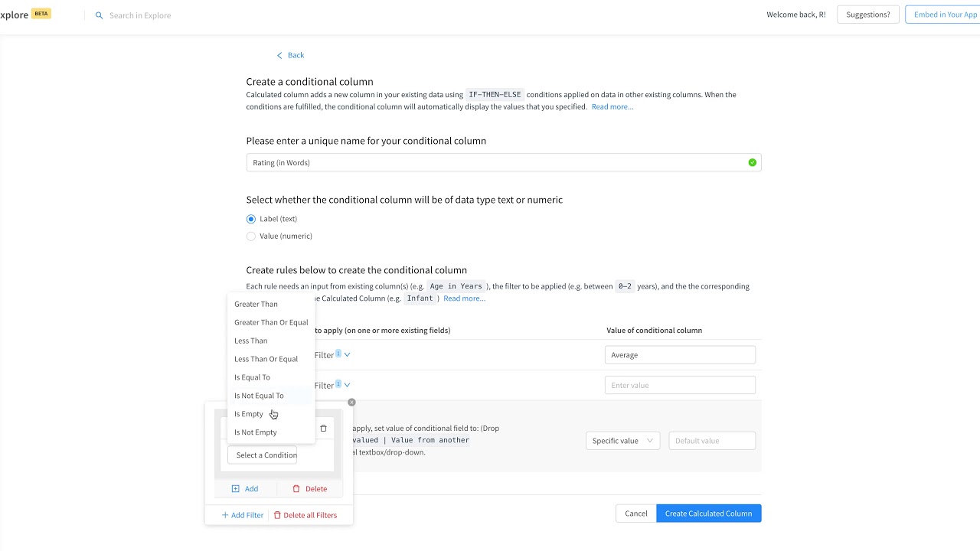This screenshot has height=551, width=980.
Task: Choose 'Is Empty' from the condition list
Action: (249, 414)
